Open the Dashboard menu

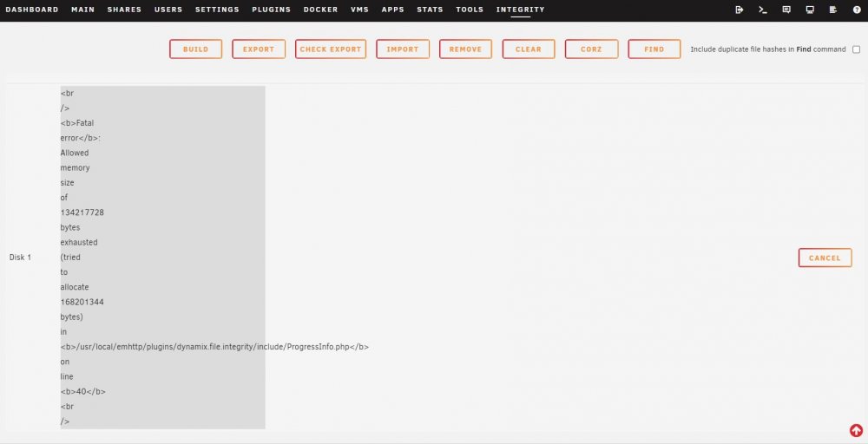point(31,10)
